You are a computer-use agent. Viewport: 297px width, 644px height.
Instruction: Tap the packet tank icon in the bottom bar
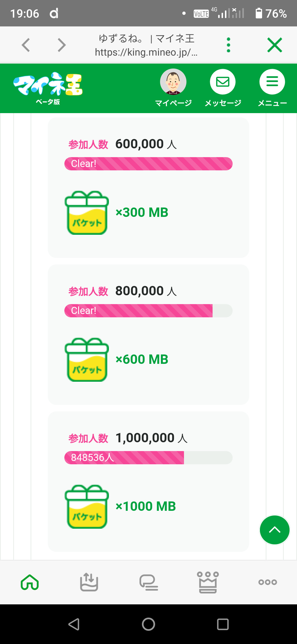[x=89, y=582]
